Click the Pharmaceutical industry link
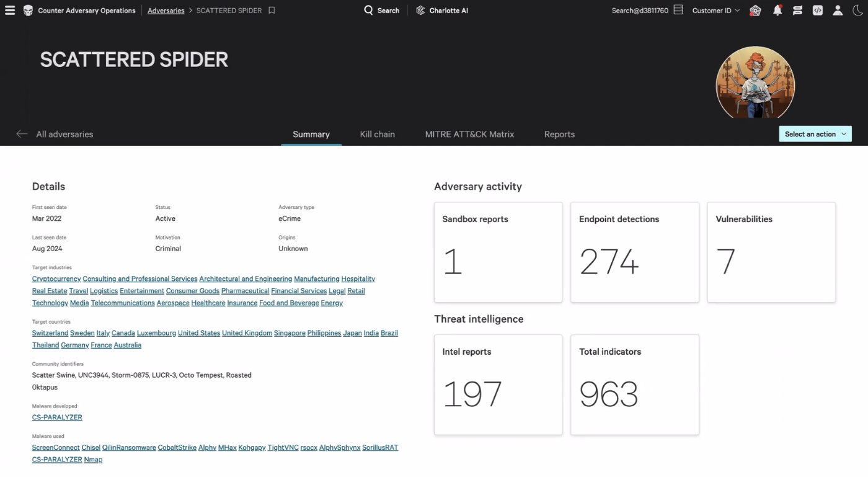 point(245,291)
